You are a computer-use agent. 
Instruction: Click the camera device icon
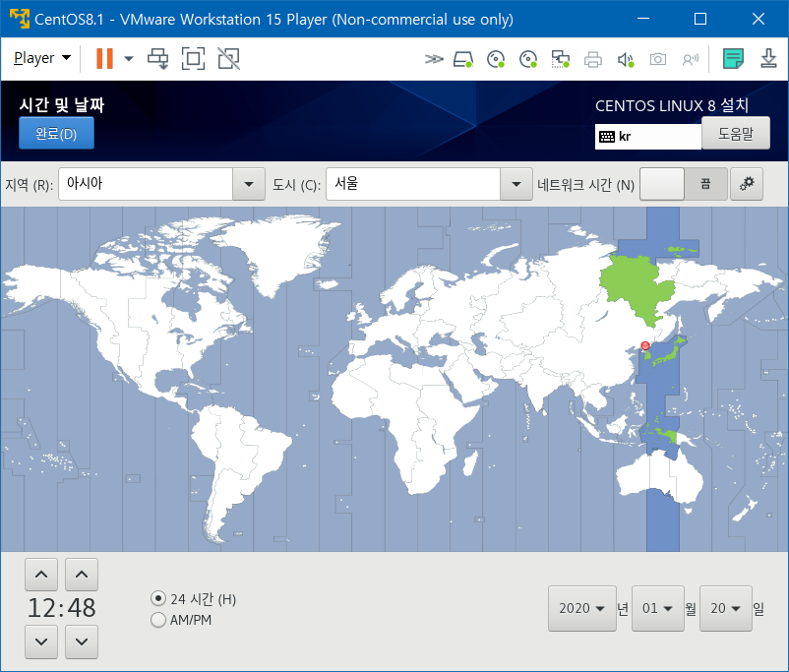coord(658,59)
